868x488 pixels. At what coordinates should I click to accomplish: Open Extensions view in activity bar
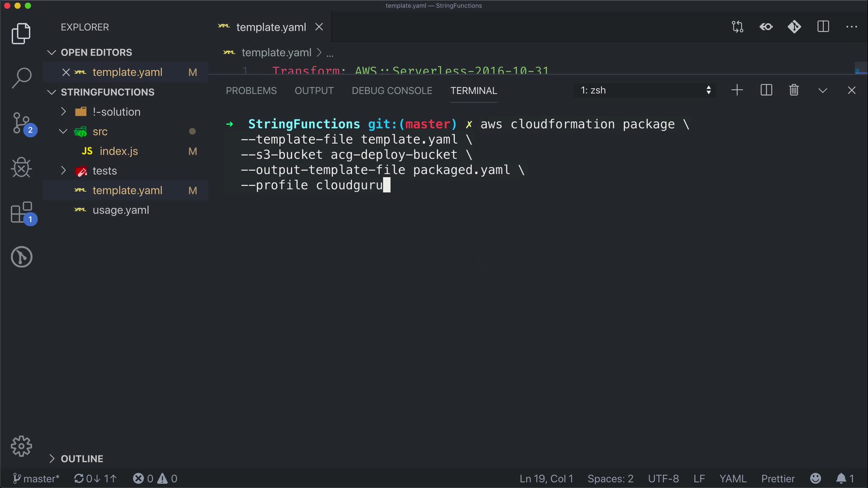point(21,212)
